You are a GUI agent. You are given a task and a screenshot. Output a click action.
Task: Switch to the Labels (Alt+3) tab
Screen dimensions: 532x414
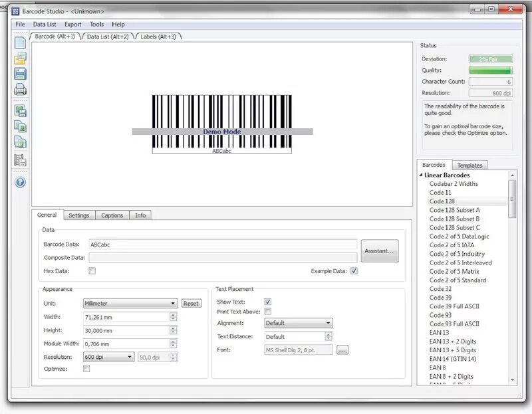tap(158, 37)
